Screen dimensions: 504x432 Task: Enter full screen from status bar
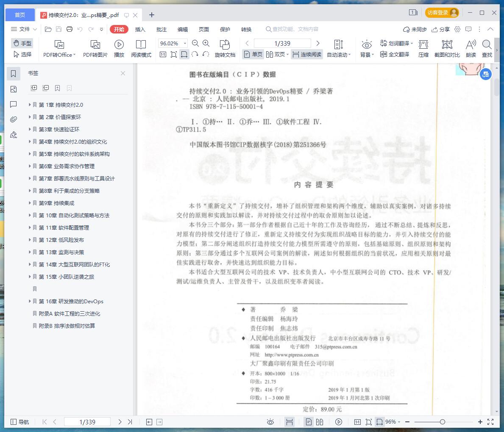coord(490,422)
